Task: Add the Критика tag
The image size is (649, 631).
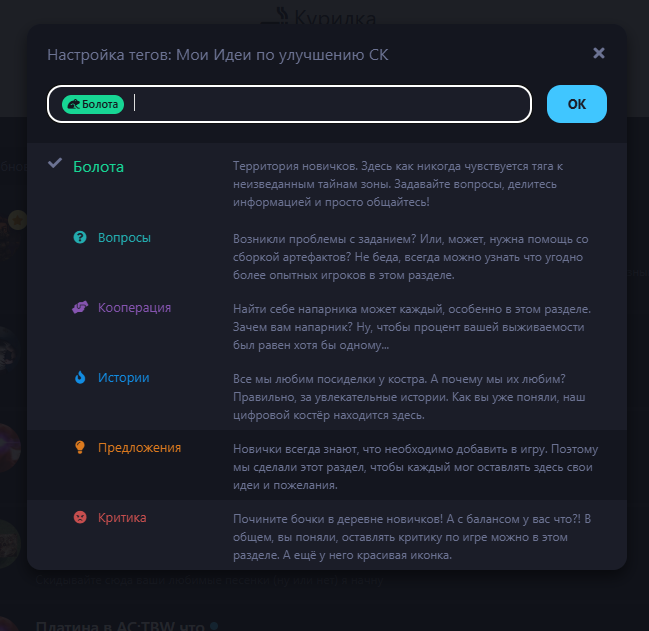Action: [x=122, y=517]
